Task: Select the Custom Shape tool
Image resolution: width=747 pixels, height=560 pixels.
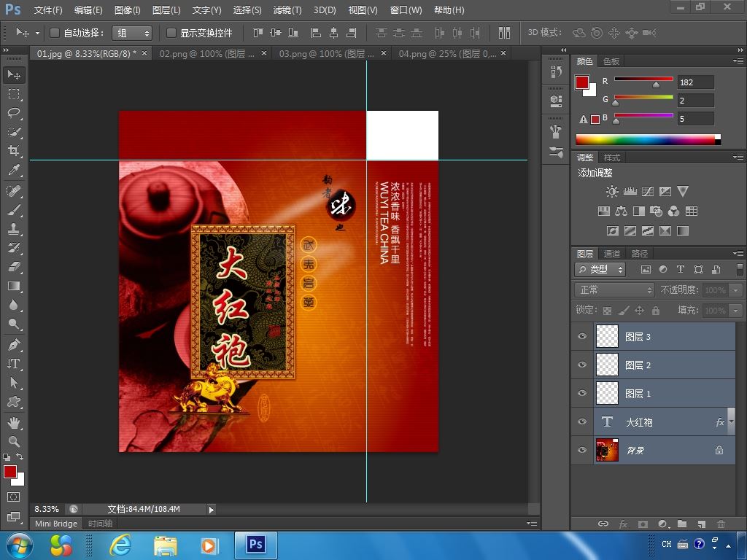Action: point(14,402)
